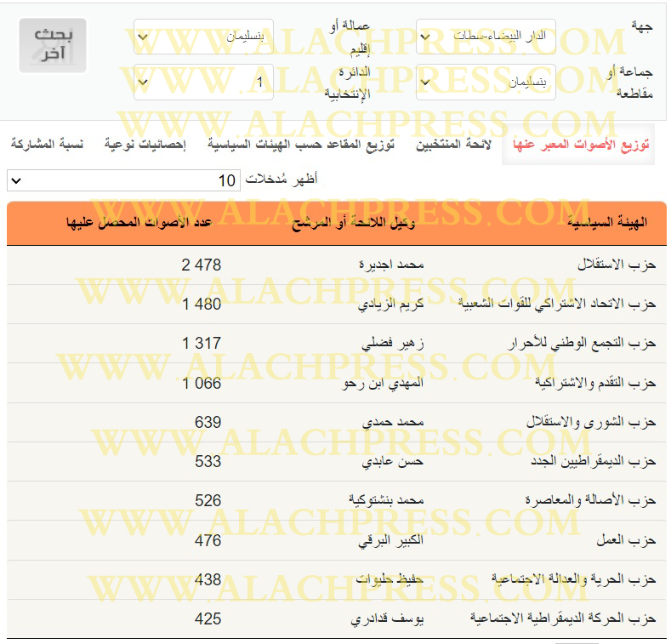Image resolution: width=671 pixels, height=644 pixels.
Task: Select حزب التجمع الوطني للأحرار cell
Action: (582, 344)
